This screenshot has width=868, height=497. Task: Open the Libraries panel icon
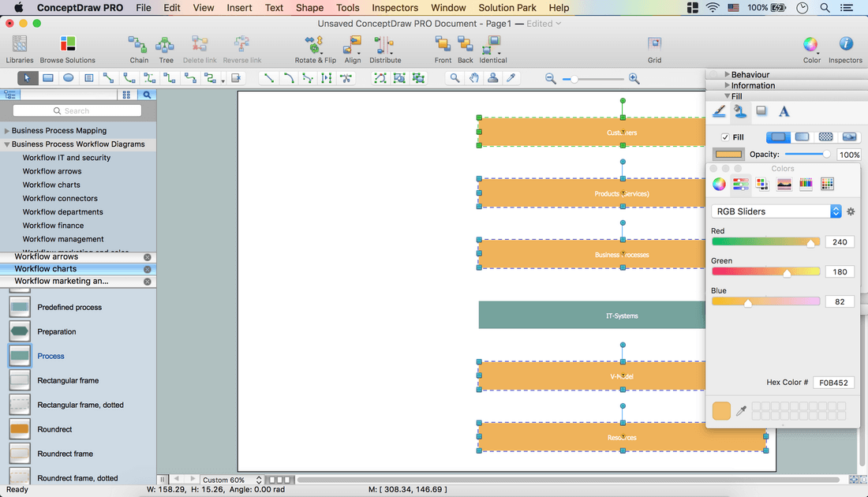pos(20,45)
